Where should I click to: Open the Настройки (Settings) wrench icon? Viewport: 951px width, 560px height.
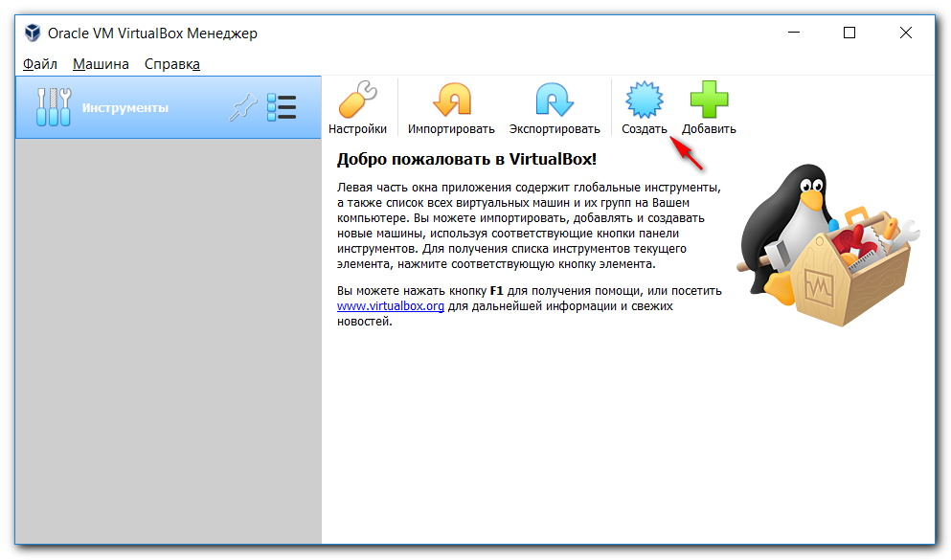(358, 100)
